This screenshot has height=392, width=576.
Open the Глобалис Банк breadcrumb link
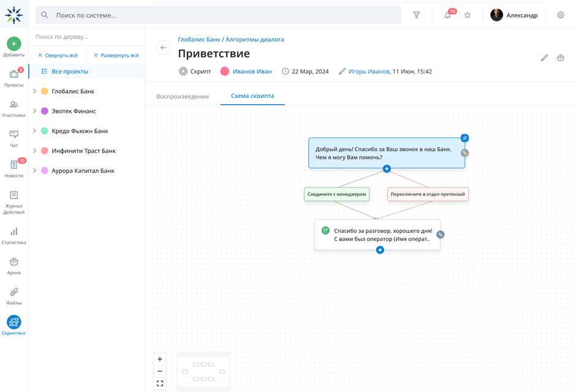[x=199, y=39]
